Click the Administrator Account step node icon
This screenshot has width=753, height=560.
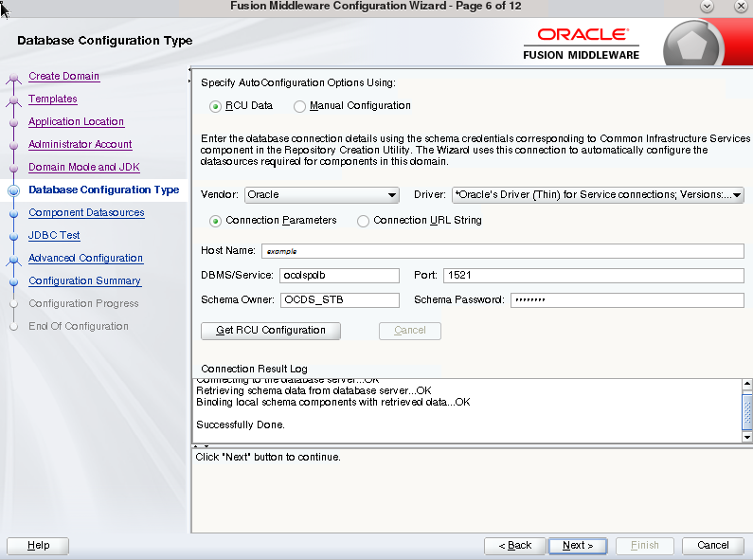click(x=14, y=146)
